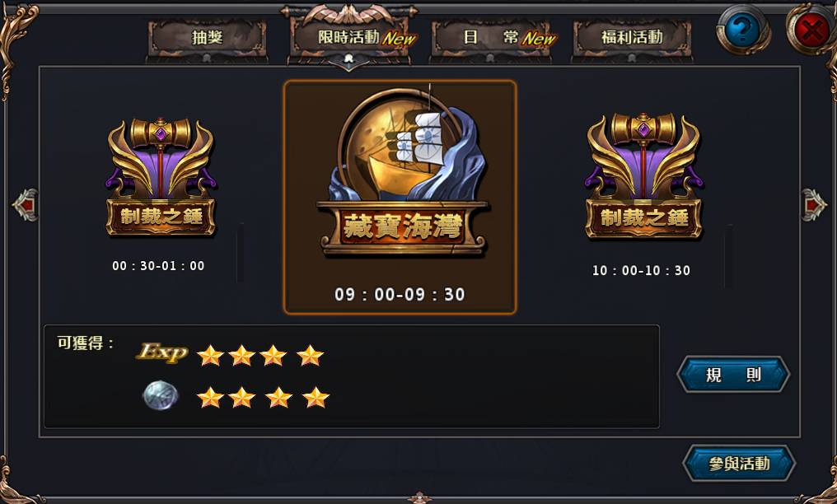Close the activity window with red X
This screenshot has width=837, height=504.
(811, 29)
